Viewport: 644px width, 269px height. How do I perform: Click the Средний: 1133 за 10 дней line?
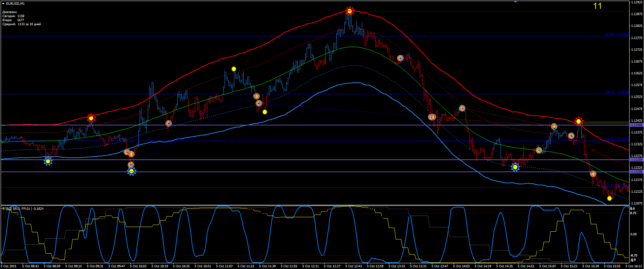coord(22,24)
